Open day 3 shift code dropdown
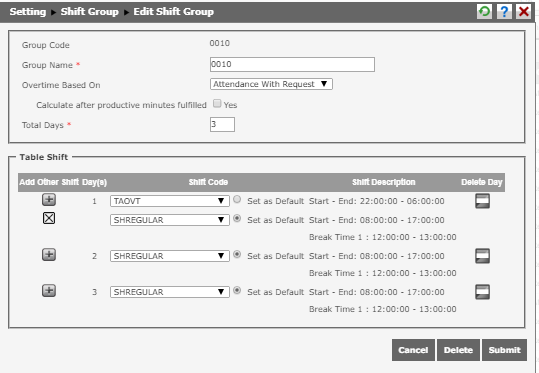Viewport: 539px width, 373px height. 170,292
